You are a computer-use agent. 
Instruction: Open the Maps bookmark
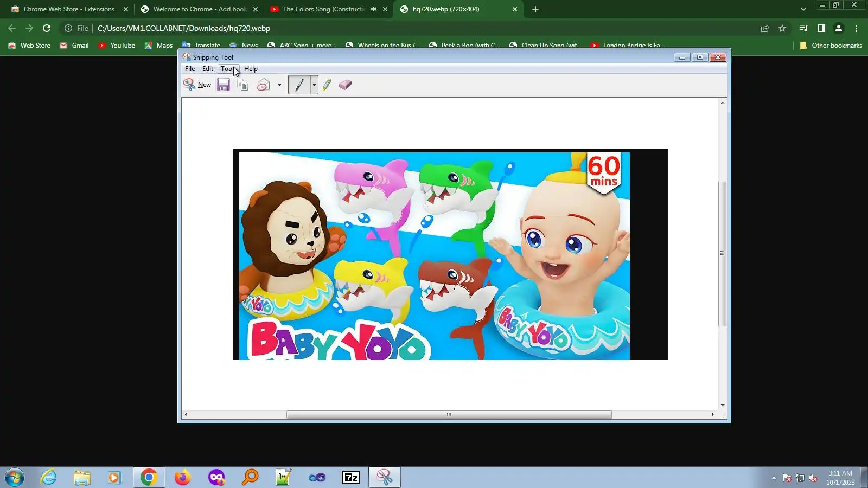coord(158,46)
